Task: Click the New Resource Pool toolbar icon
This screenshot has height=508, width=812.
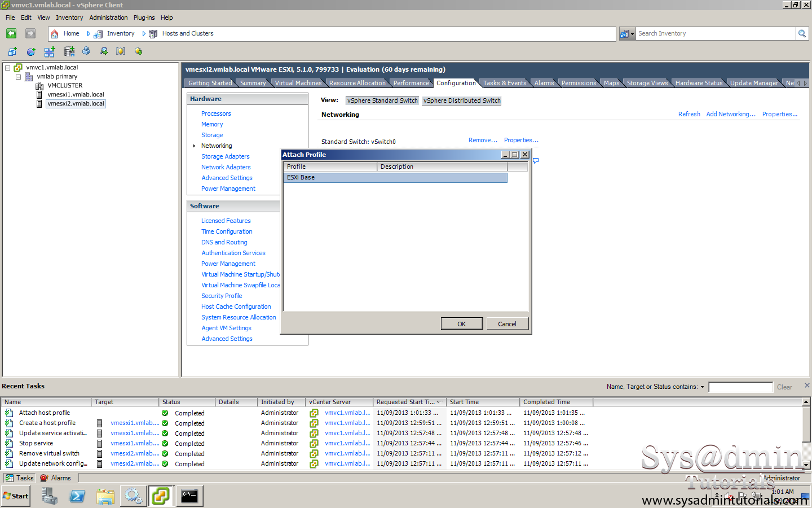Action: pos(31,51)
